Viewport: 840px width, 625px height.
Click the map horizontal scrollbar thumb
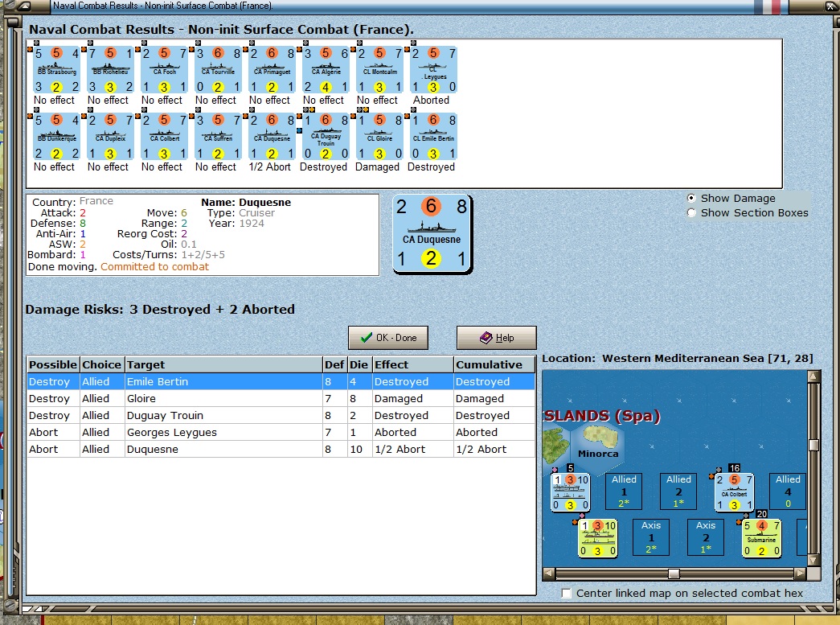pyautogui.click(x=674, y=574)
